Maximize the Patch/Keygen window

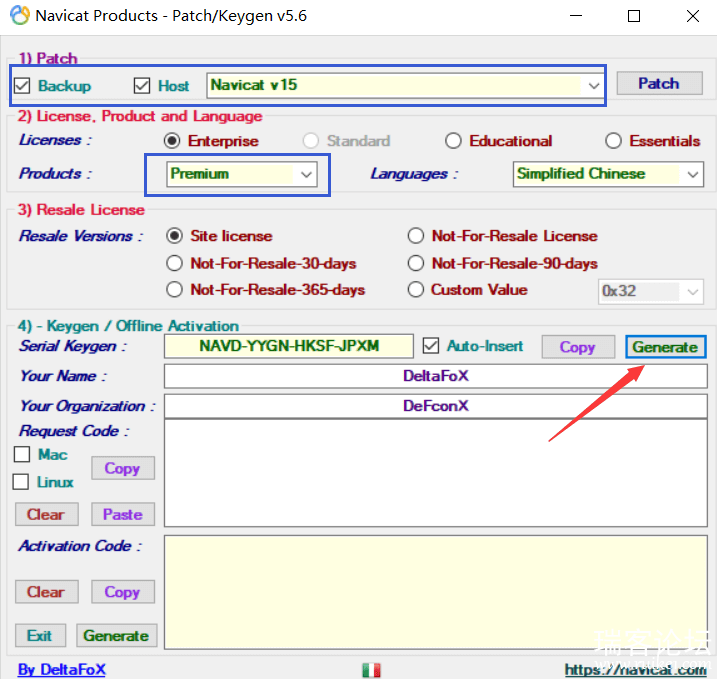point(634,16)
